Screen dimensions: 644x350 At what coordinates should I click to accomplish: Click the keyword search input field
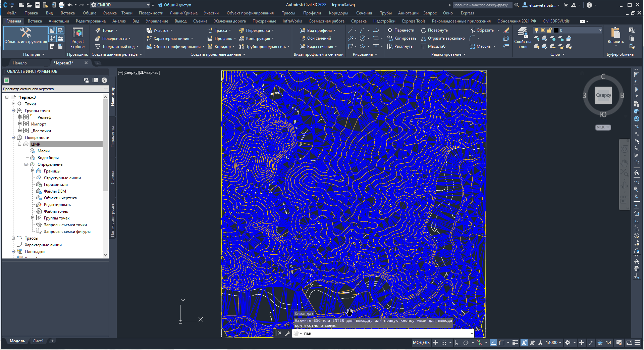pyautogui.click(x=482, y=5)
